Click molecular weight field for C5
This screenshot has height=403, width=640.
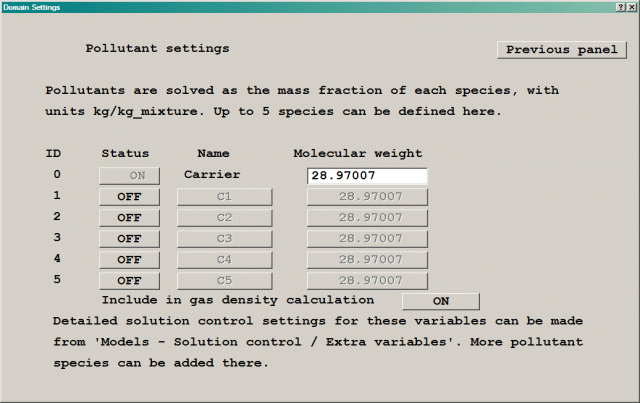(x=367, y=281)
